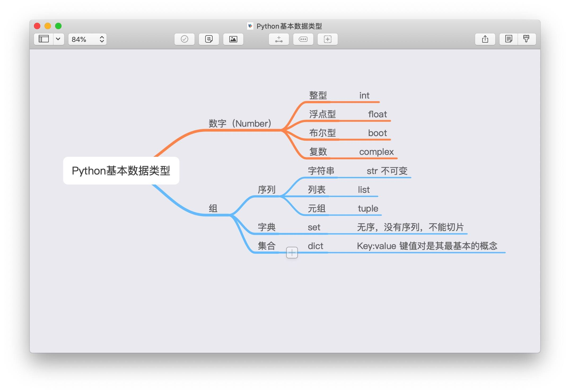This screenshot has width=570, height=392.
Task: Add a boundary around topics
Action: coord(328,39)
